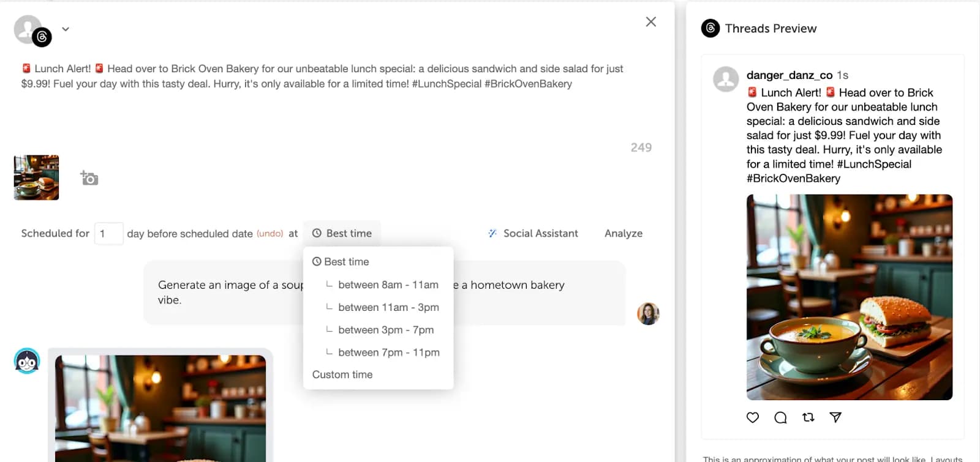Choose Custom time from the menu

tap(342, 374)
